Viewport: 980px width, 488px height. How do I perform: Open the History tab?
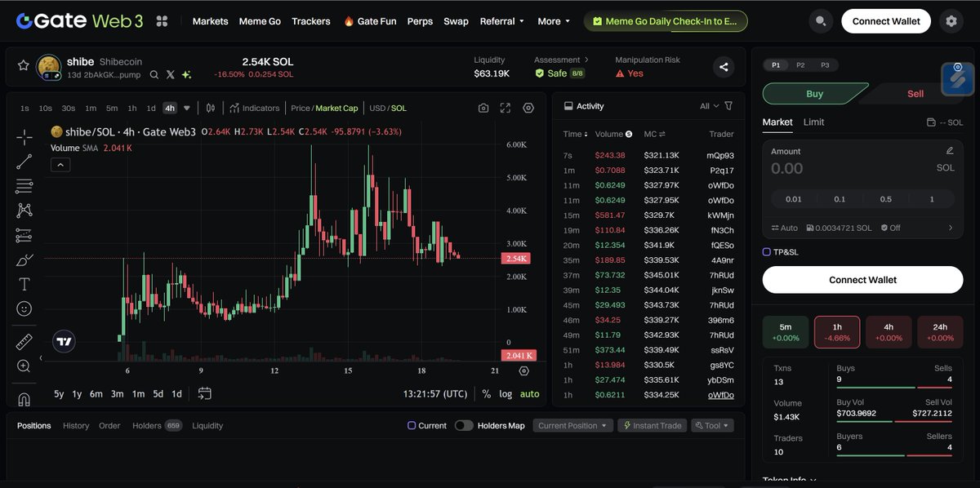click(x=76, y=425)
